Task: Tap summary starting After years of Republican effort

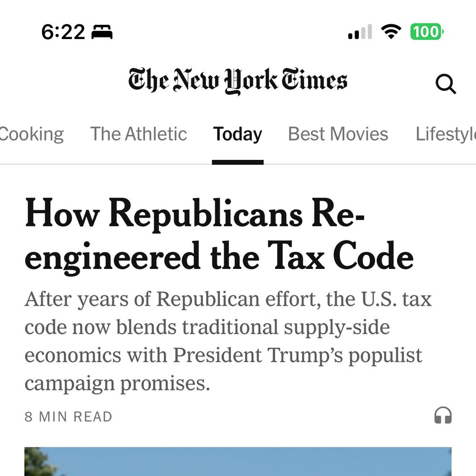Action: [x=228, y=341]
